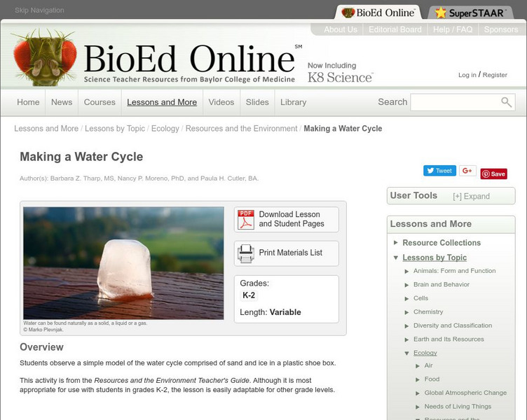
Task: Click the Log in link
Action: [467, 75]
